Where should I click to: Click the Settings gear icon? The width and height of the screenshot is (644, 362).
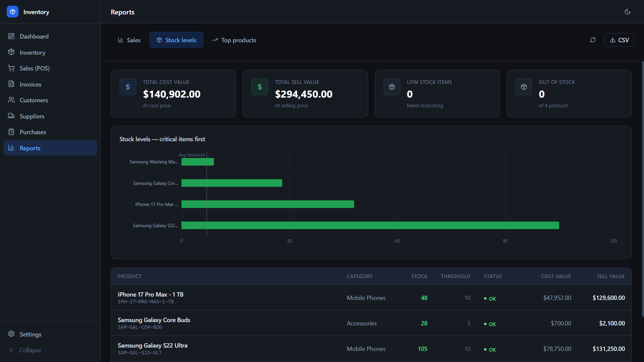coord(11,334)
